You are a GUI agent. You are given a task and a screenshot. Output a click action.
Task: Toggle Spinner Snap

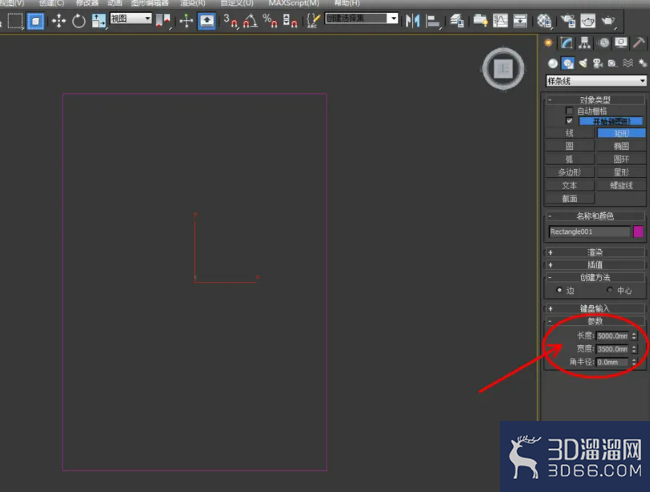click(290, 21)
